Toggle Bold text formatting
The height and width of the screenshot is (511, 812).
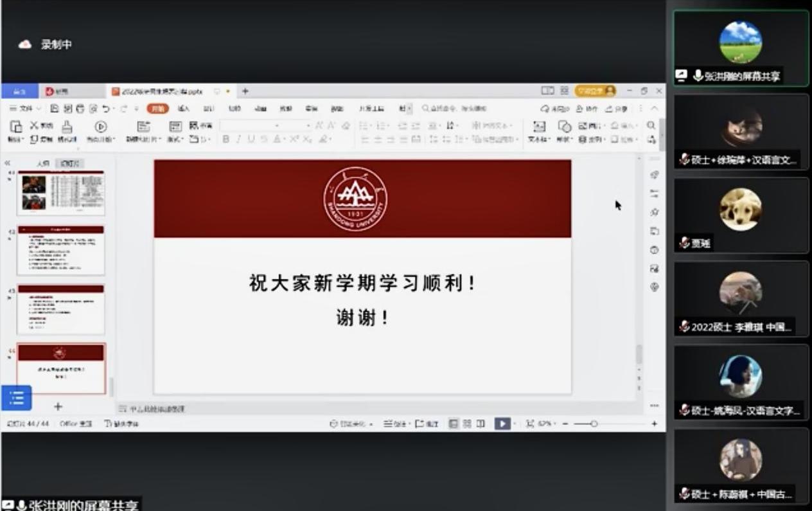pos(225,139)
